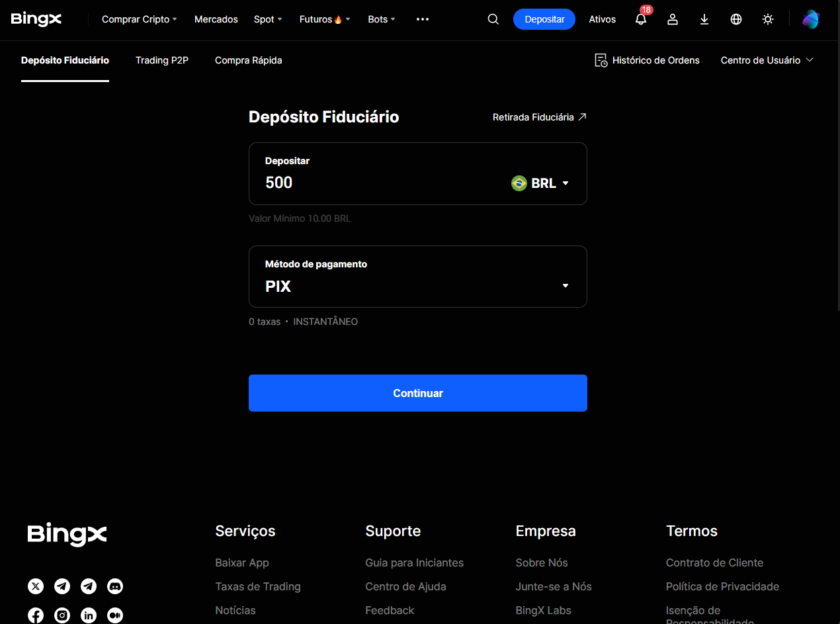Open the Facebook social icon
The width and height of the screenshot is (840, 624).
(36, 615)
